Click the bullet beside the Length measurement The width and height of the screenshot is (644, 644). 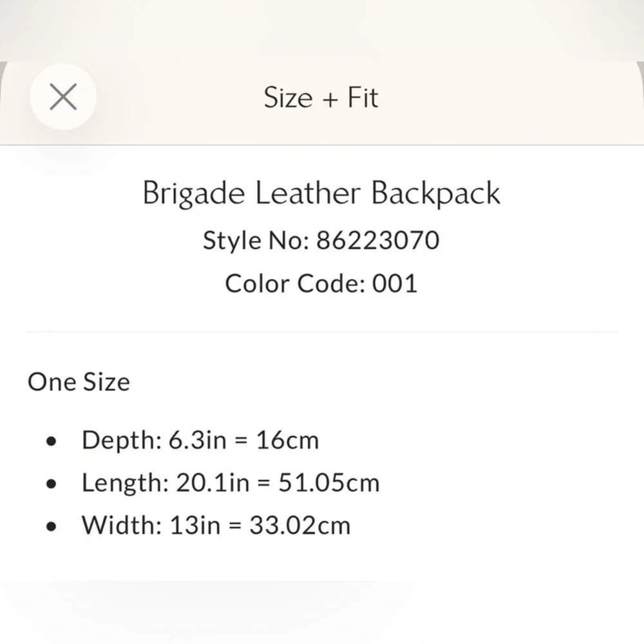pos(52,484)
